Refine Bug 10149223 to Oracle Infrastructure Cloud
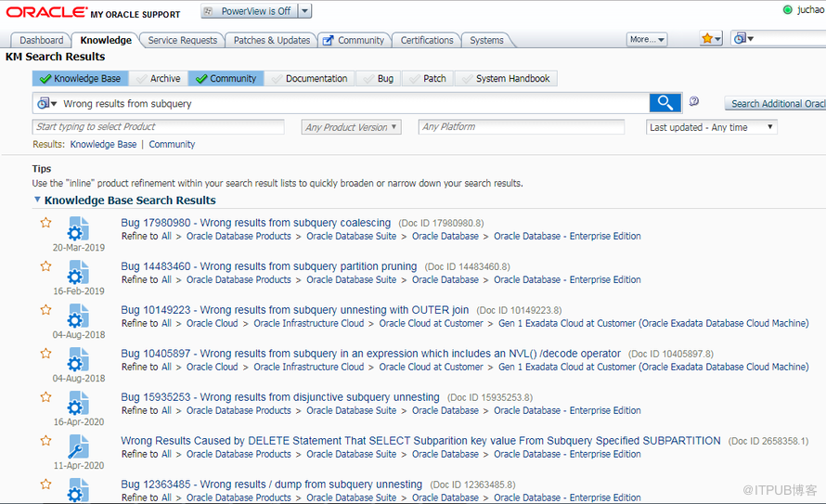Image resolution: width=826 pixels, height=504 pixels. click(309, 323)
